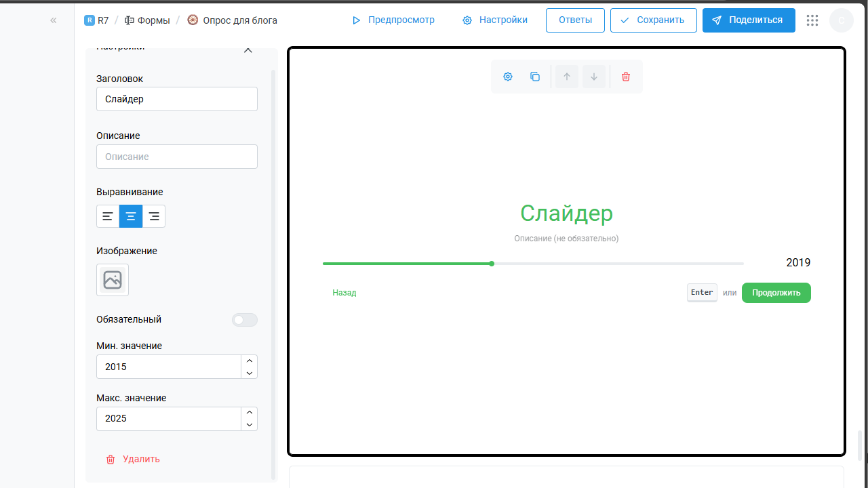Move block up with arrow
Viewport: 868px width, 488px height.
click(567, 77)
